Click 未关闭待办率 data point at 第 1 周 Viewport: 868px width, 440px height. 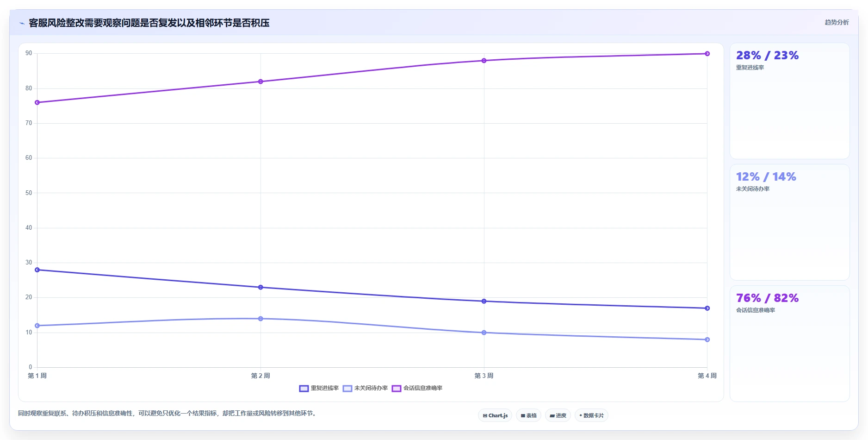coord(37,326)
